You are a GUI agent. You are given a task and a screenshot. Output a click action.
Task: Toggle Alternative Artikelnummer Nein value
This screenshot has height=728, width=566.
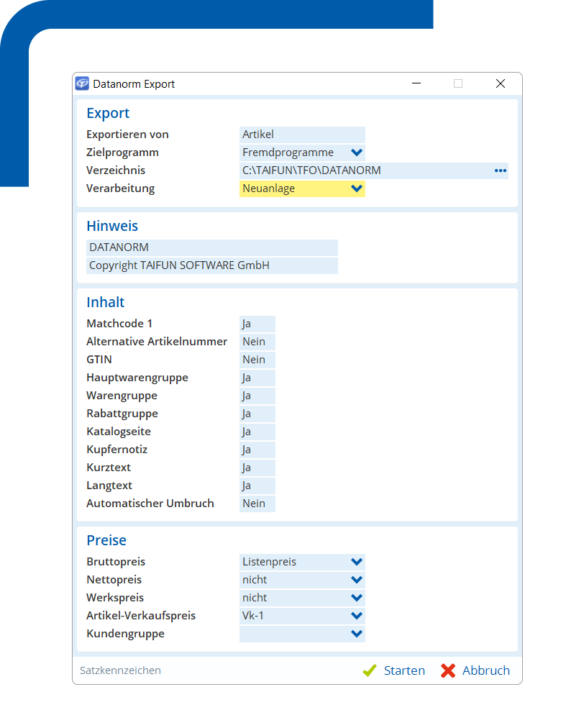point(257,342)
